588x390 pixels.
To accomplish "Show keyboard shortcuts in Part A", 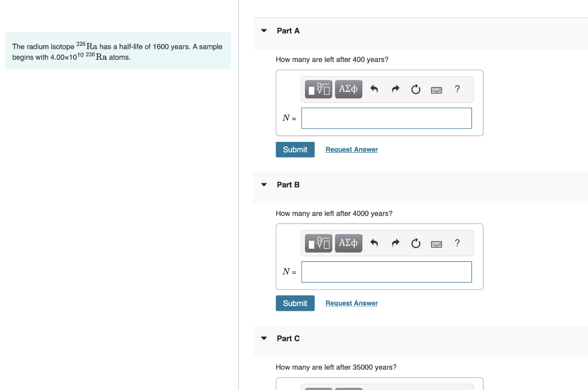I will [x=436, y=90].
